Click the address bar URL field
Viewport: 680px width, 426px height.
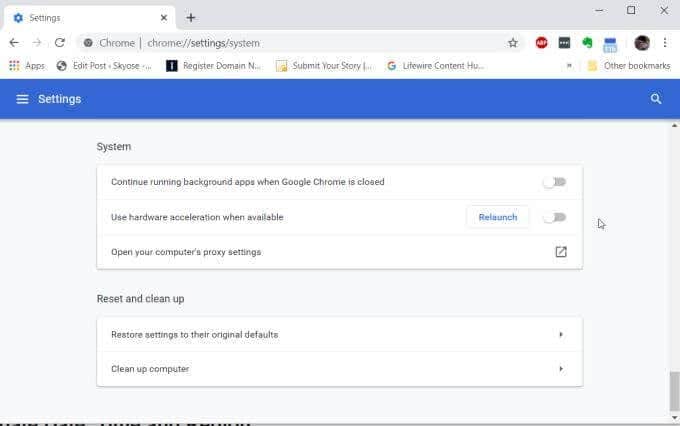coord(300,43)
